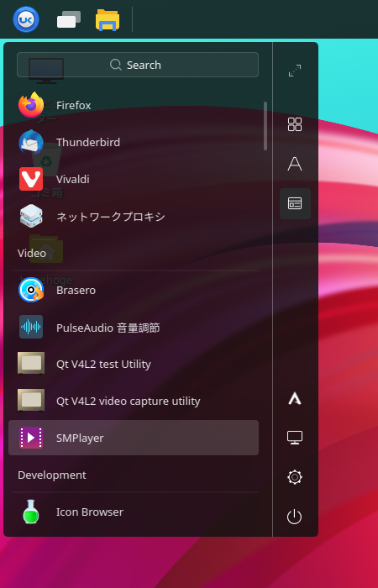
Task: Click the app list scrollbar handle
Action: click(265, 126)
